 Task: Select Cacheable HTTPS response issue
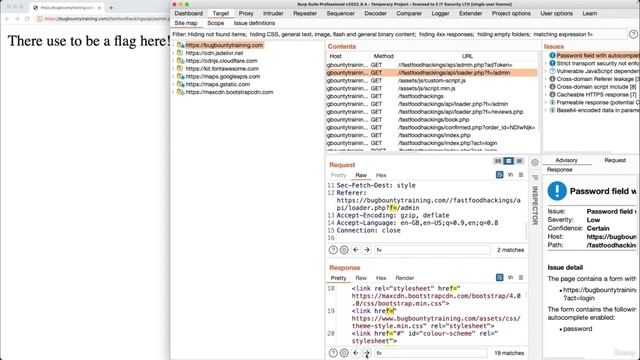pyautogui.click(x=596, y=95)
